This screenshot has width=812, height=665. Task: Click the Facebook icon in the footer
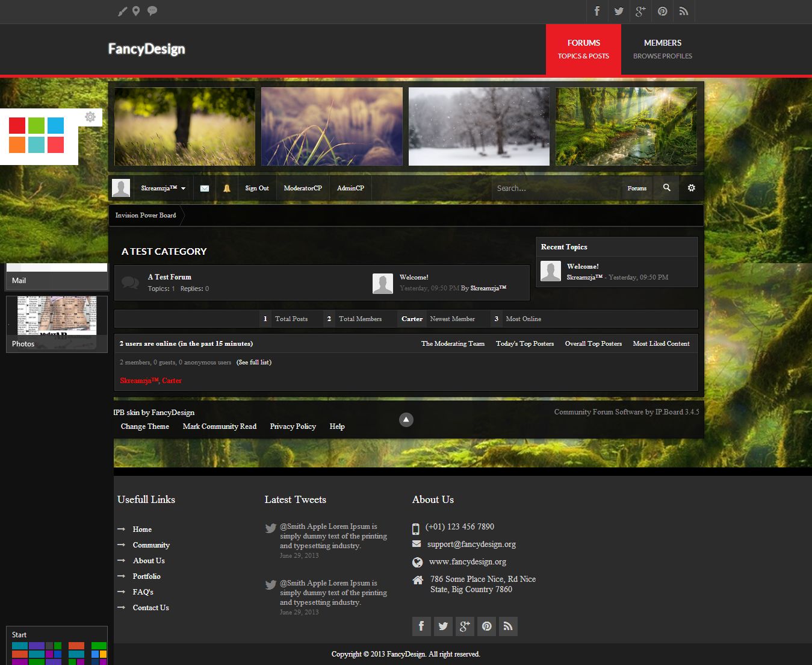(421, 626)
